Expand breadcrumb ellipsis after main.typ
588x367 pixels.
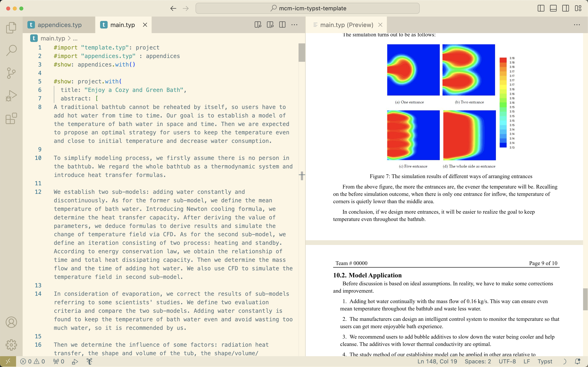click(75, 39)
